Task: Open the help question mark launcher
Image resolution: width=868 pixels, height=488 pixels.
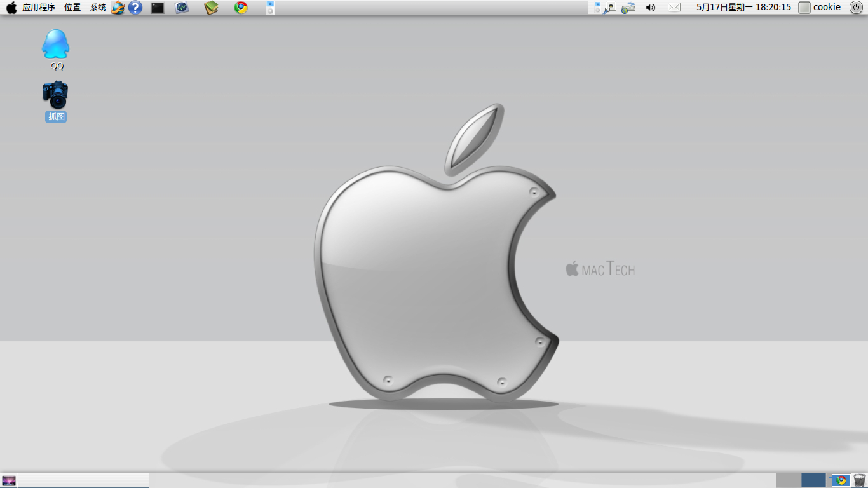Action: coord(135,8)
